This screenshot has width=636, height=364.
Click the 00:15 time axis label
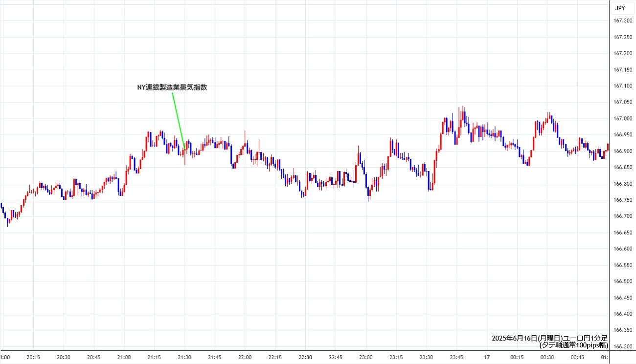(517, 357)
